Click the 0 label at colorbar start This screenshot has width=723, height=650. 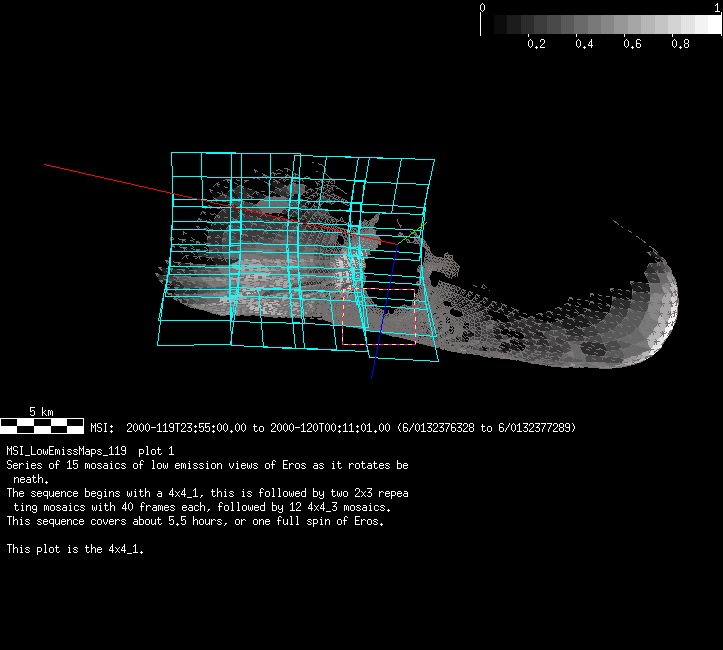click(483, 7)
